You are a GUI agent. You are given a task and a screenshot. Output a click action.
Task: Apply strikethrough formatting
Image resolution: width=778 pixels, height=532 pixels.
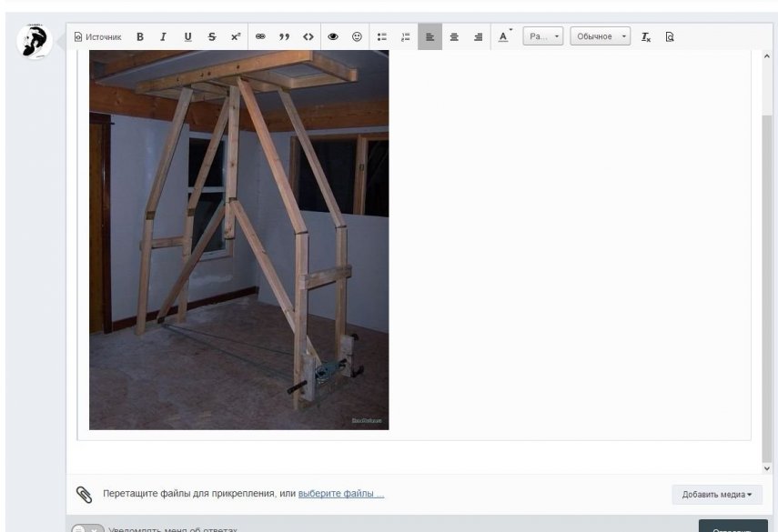tap(212, 37)
